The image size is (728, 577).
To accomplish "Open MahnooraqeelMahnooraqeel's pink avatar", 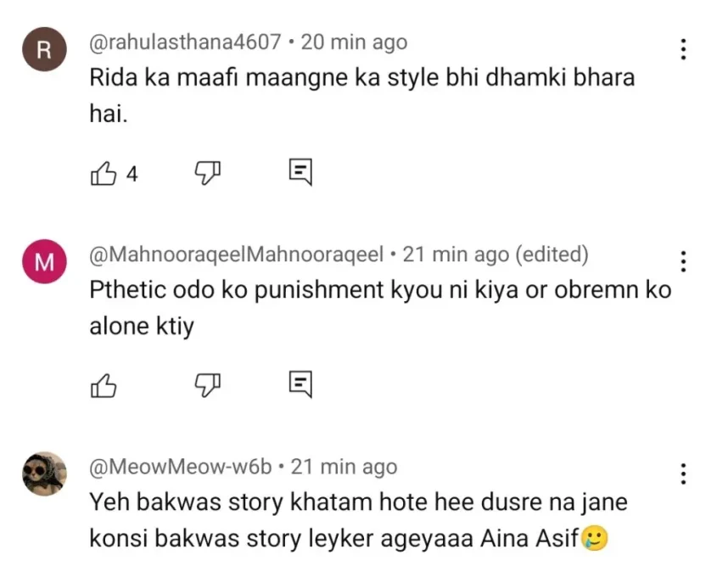I will [43, 262].
